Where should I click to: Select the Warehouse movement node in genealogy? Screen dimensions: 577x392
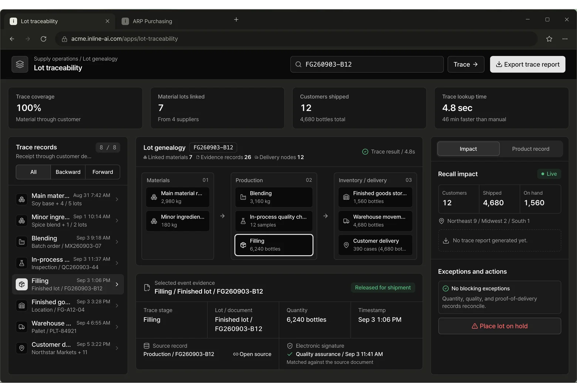point(375,221)
